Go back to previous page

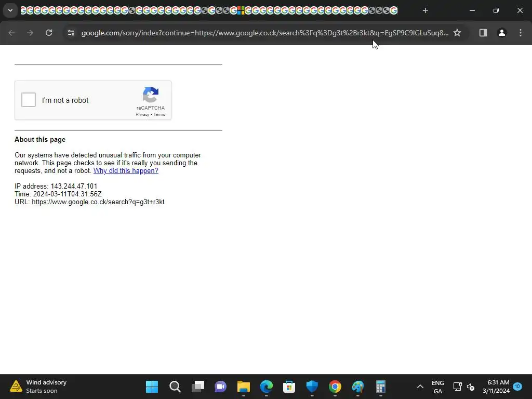11,33
